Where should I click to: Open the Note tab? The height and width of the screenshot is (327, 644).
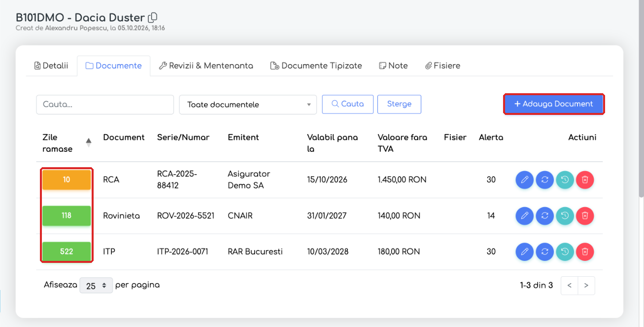point(393,66)
